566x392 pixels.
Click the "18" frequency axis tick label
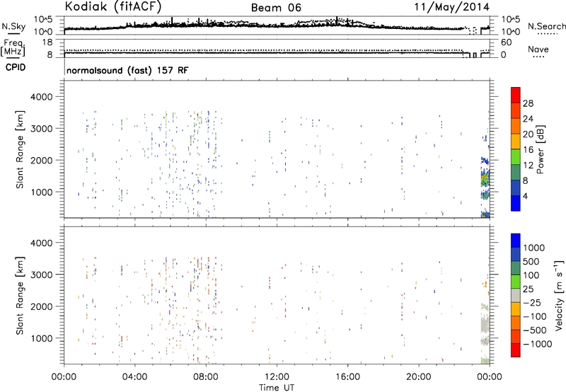(47, 42)
